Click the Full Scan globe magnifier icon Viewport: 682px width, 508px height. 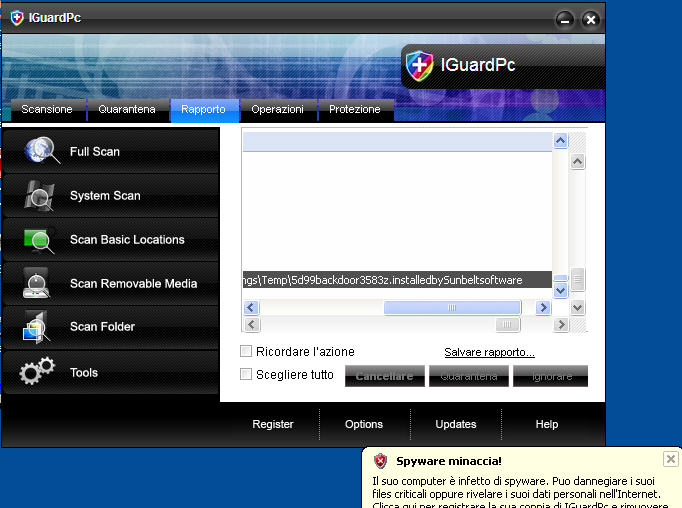coord(42,150)
